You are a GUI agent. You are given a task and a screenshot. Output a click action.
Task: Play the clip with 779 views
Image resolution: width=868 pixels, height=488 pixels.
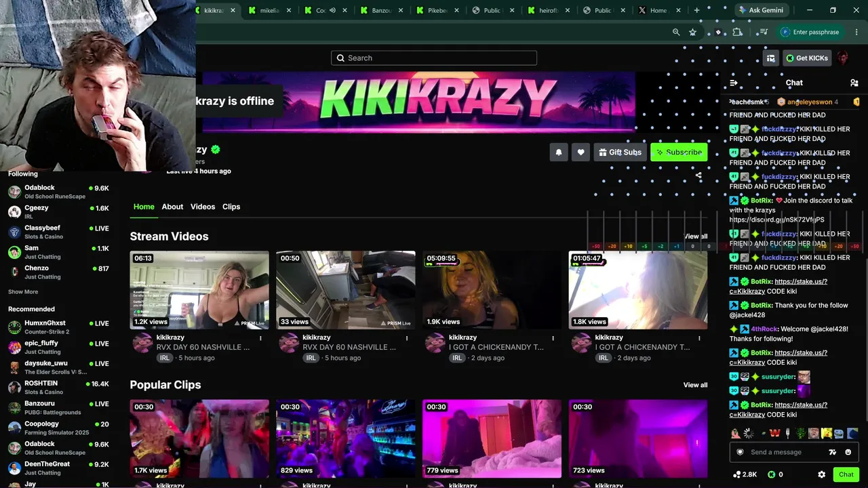[492, 439]
